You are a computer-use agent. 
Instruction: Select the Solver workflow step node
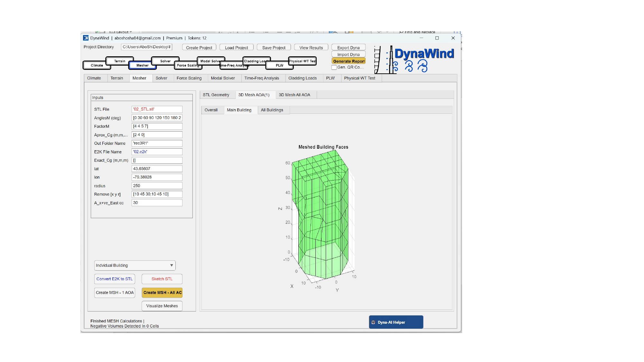tap(165, 61)
